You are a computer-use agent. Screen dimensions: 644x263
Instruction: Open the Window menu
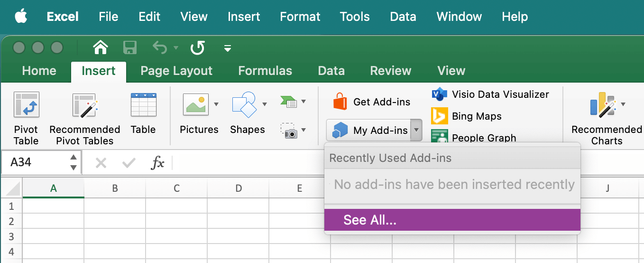pyautogui.click(x=459, y=17)
